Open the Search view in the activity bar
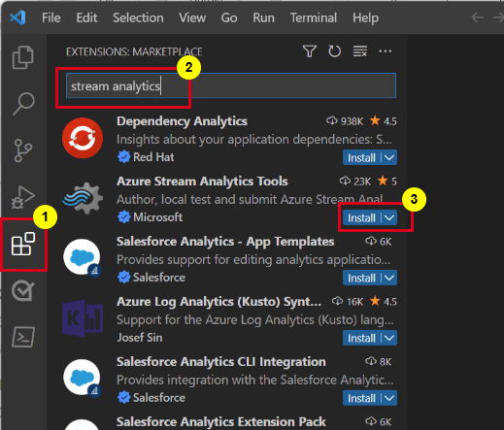 pos(23,104)
